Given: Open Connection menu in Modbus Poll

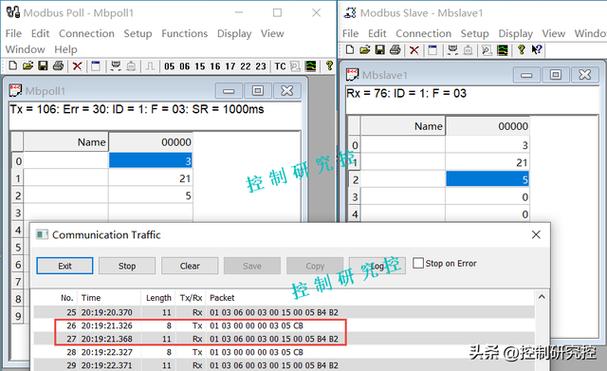Looking at the screenshot, I should pos(86,34).
